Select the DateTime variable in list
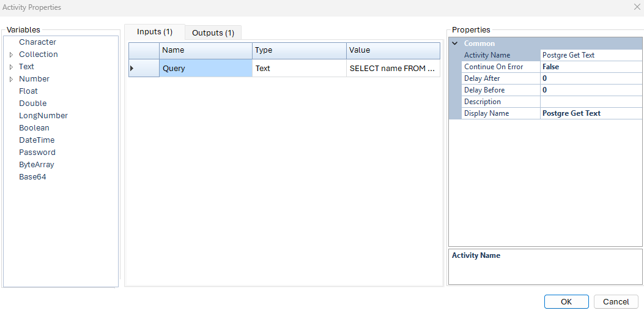Viewport: 644px width, 313px height. 37,140
